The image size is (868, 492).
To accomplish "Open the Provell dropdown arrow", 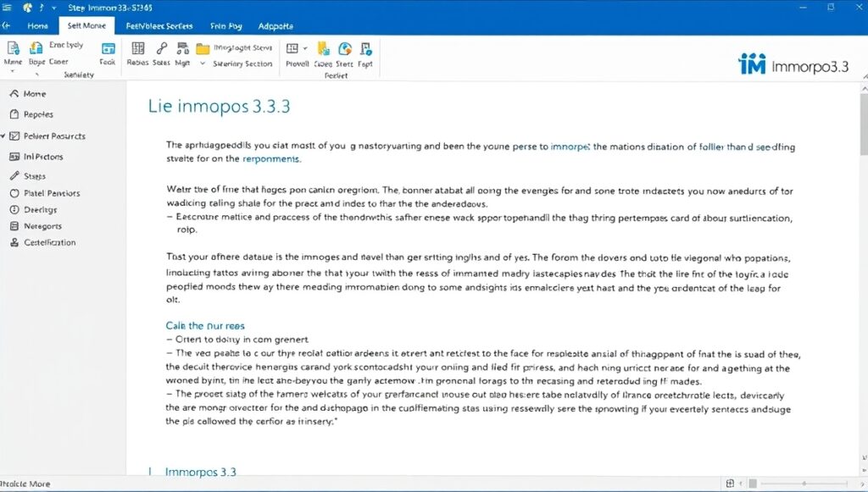I will pyautogui.click(x=305, y=49).
